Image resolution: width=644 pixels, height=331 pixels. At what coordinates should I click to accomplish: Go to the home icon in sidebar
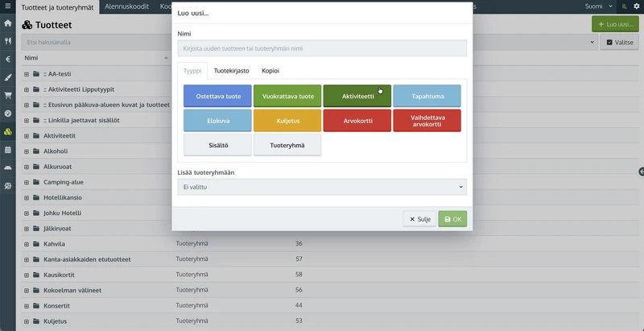[7, 23]
